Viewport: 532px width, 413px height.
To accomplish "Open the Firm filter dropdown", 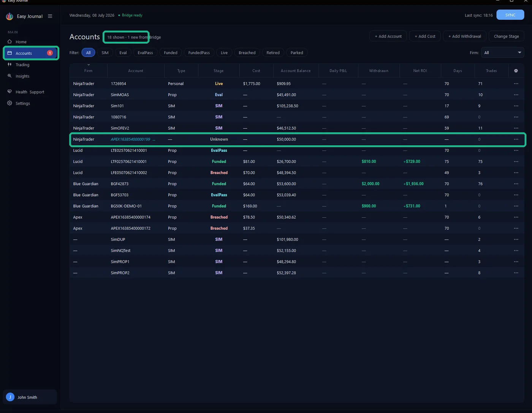I will (502, 52).
